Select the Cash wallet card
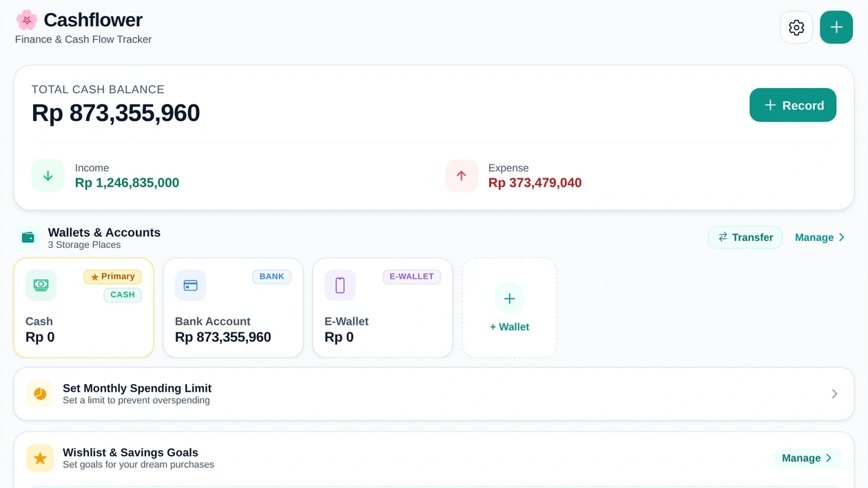The image size is (868, 488). (x=83, y=308)
